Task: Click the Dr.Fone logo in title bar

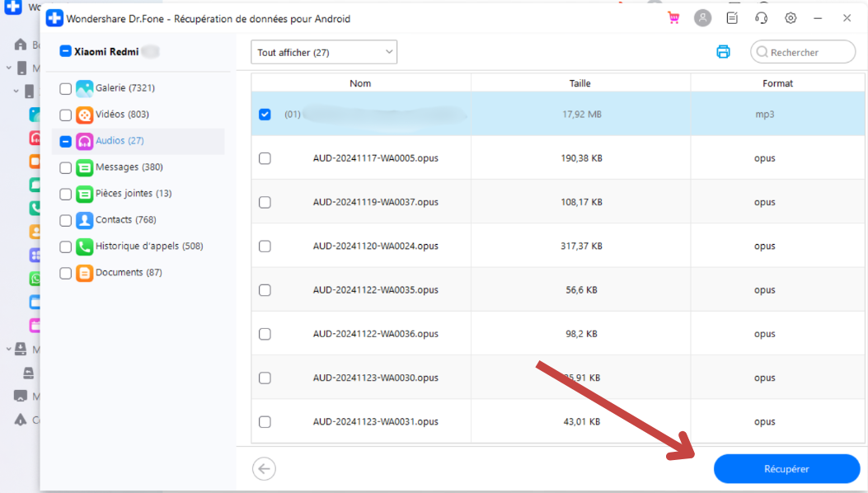Action: click(x=54, y=18)
